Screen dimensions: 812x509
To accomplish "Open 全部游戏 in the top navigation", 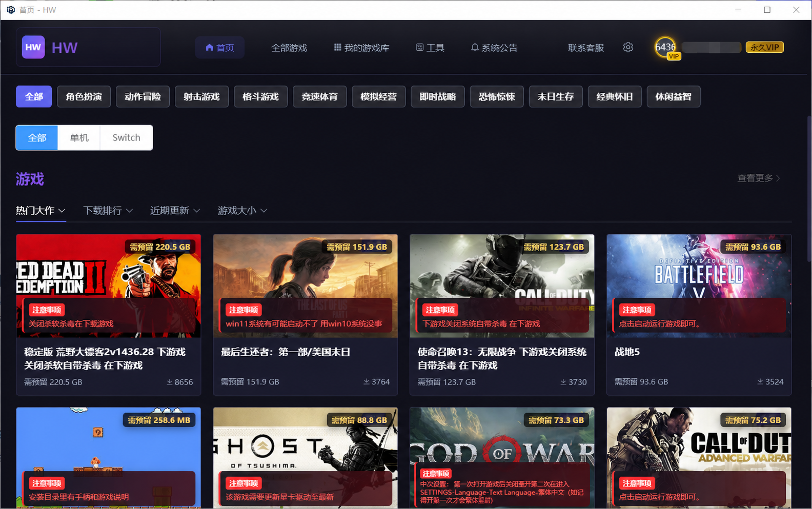I will pyautogui.click(x=289, y=48).
